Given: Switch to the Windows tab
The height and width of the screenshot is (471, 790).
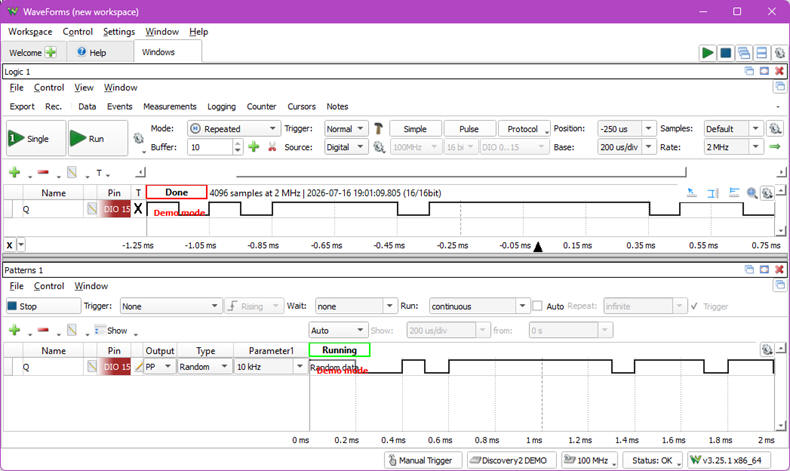Looking at the screenshot, I should coord(168,52).
